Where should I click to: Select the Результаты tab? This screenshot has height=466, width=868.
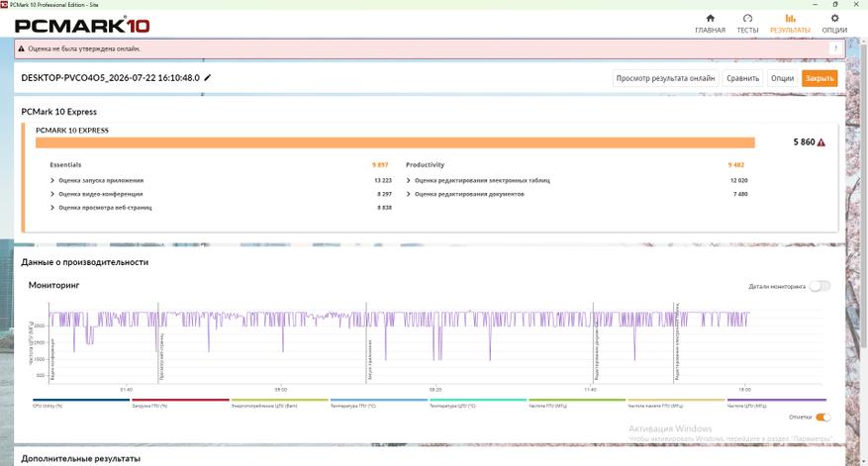pyautogui.click(x=790, y=24)
